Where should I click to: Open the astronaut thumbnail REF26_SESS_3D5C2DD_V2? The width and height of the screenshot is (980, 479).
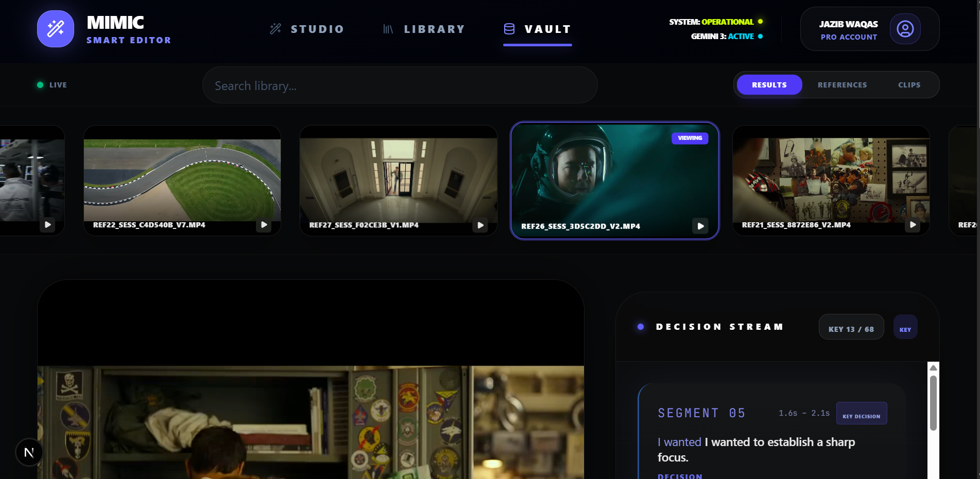614,181
